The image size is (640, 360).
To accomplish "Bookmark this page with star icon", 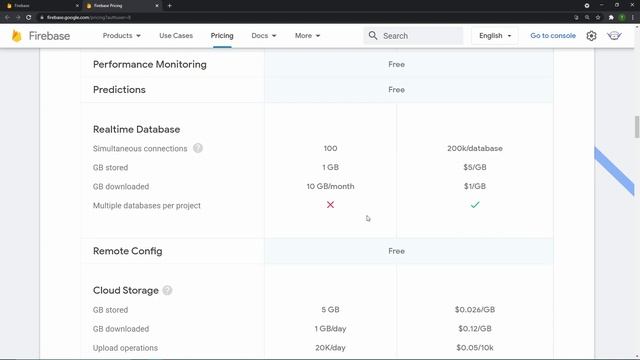I will [598, 18].
